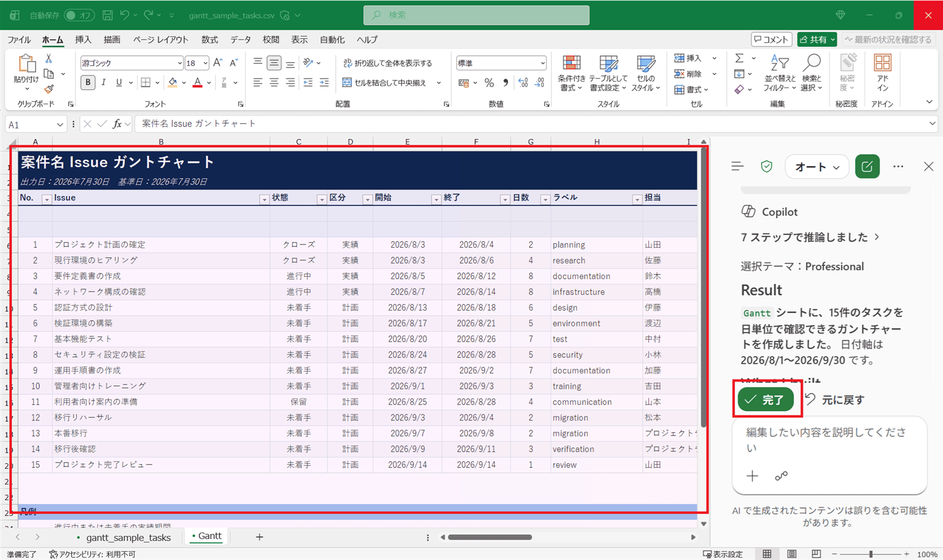
Task: Click the Copilot new chat green icon
Action: tap(867, 167)
